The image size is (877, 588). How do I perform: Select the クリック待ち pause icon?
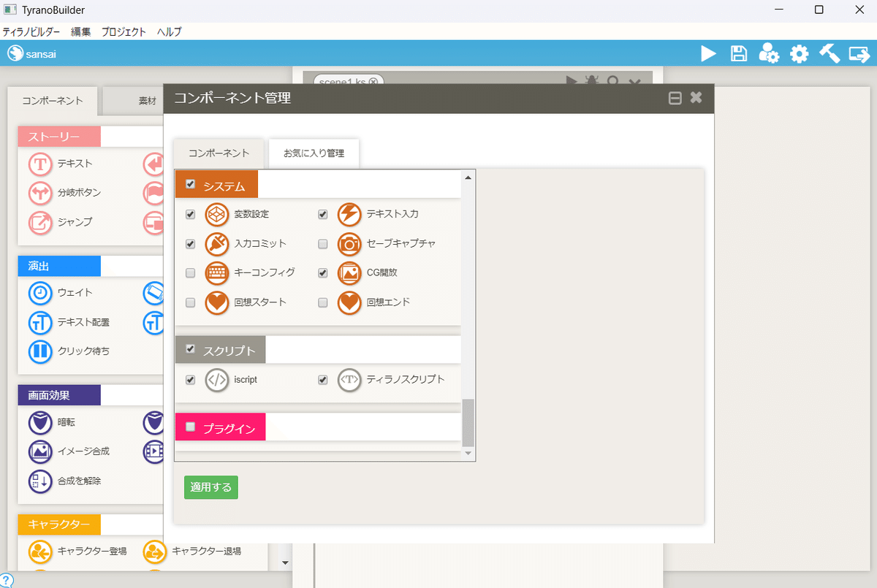coord(40,351)
